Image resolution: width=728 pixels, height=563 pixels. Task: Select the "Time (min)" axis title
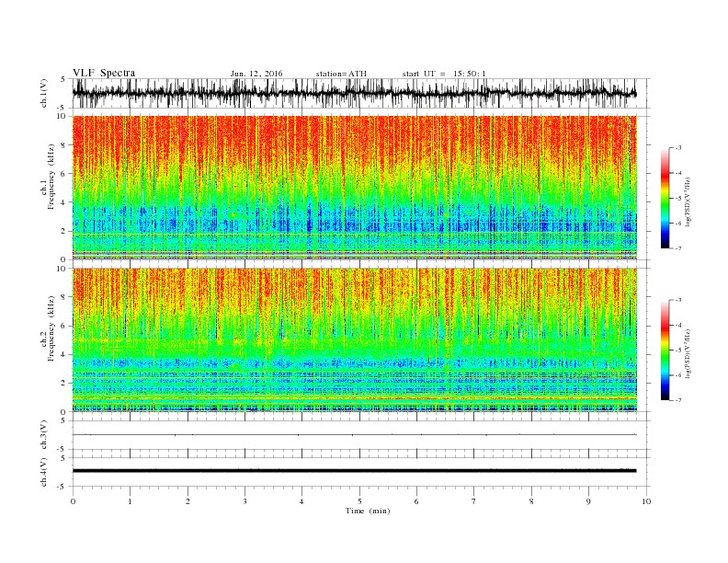pyautogui.click(x=368, y=511)
